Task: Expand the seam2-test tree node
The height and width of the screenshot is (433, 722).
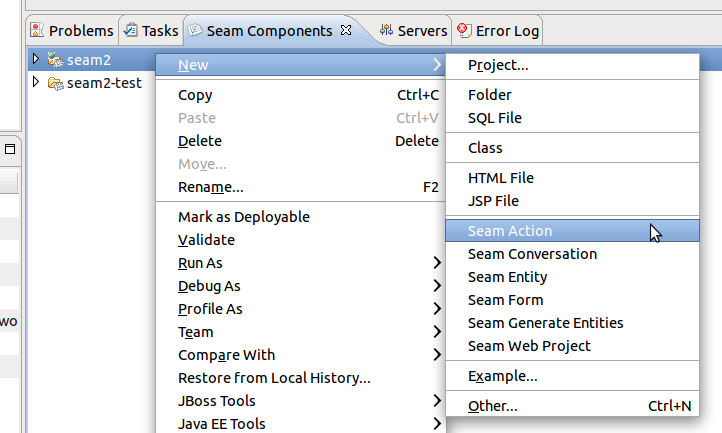Action: pos(37,83)
